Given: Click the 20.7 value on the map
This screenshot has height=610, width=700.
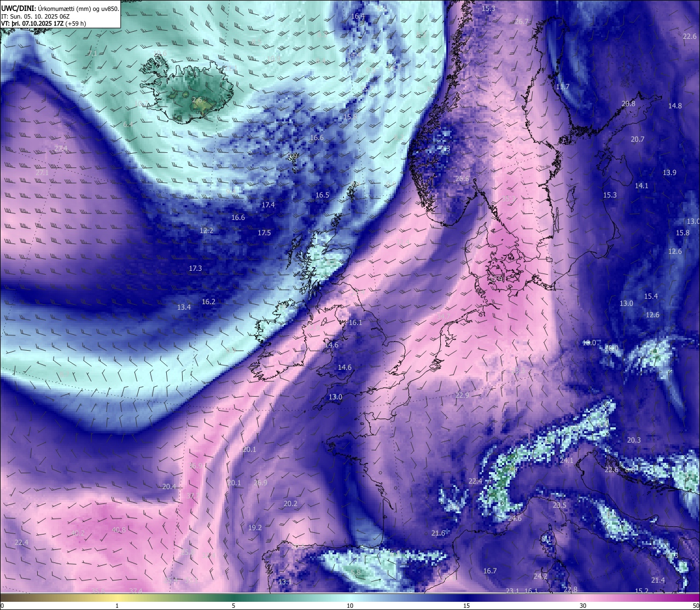Looking at the screenshot, I should (x=637, y=140).
